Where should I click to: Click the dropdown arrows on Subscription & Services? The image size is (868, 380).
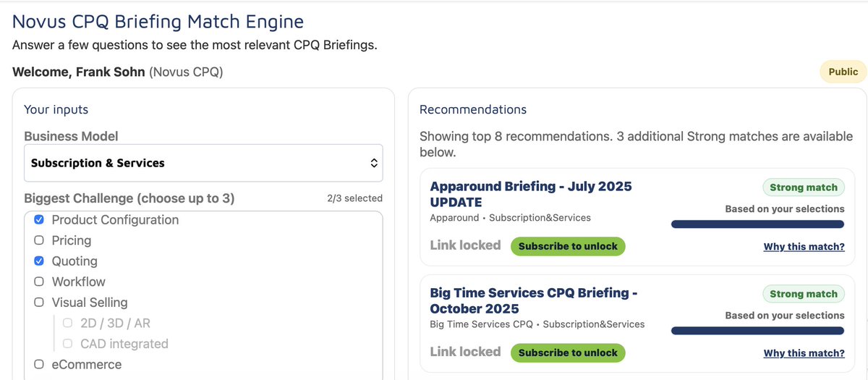374,163
